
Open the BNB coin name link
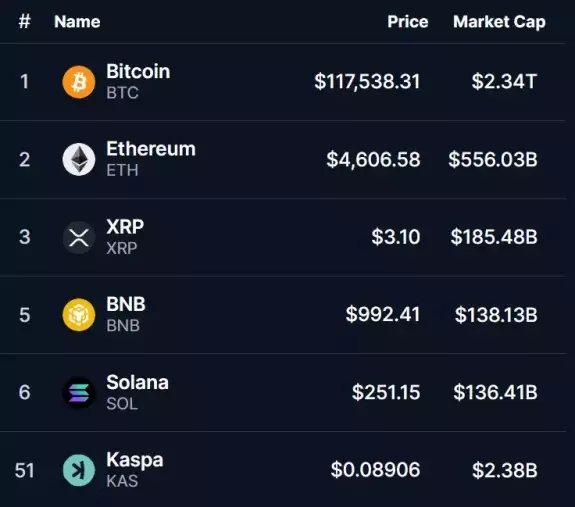(126, 304)
